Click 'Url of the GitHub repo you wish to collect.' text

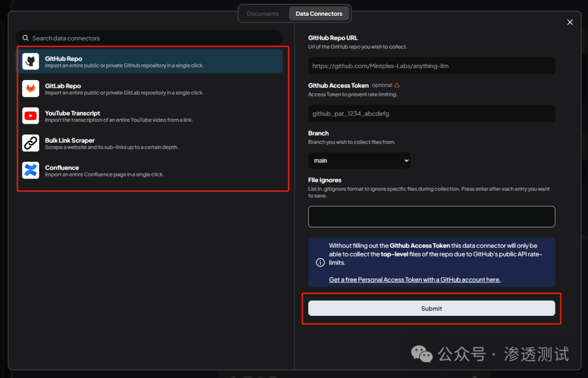click(x=357, y=47)
